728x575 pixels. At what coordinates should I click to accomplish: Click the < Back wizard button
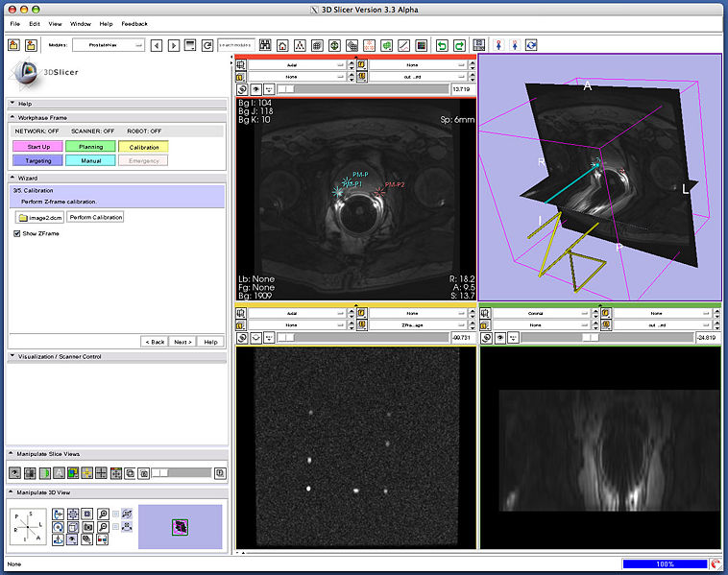155,342
